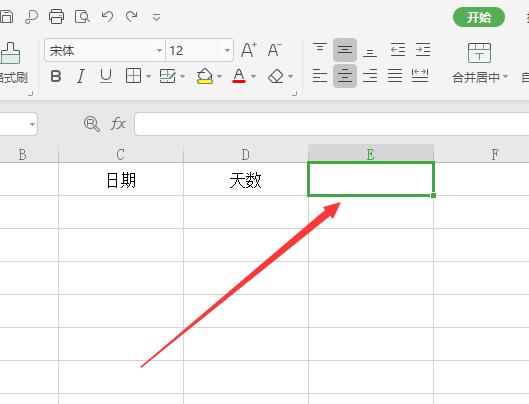This screenshot has width=529, height=404.
Task: Click the print icon in quick access toolbar
Action: (56, 16)
